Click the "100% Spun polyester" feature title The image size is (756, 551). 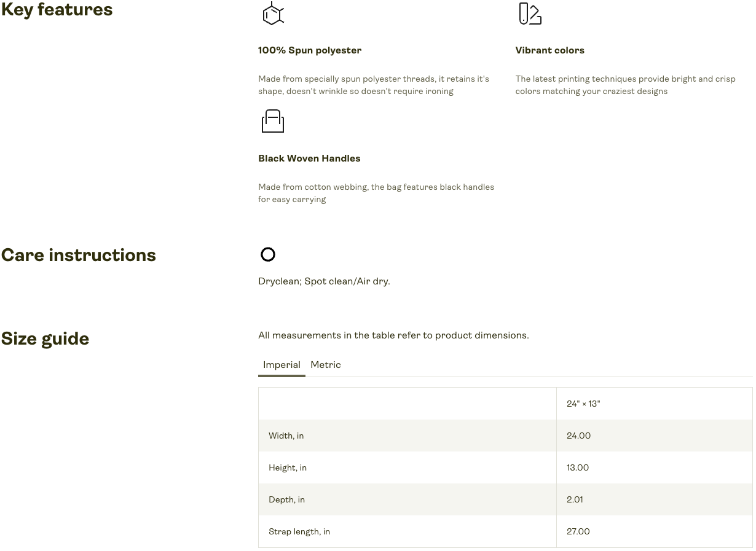point(310,50)
